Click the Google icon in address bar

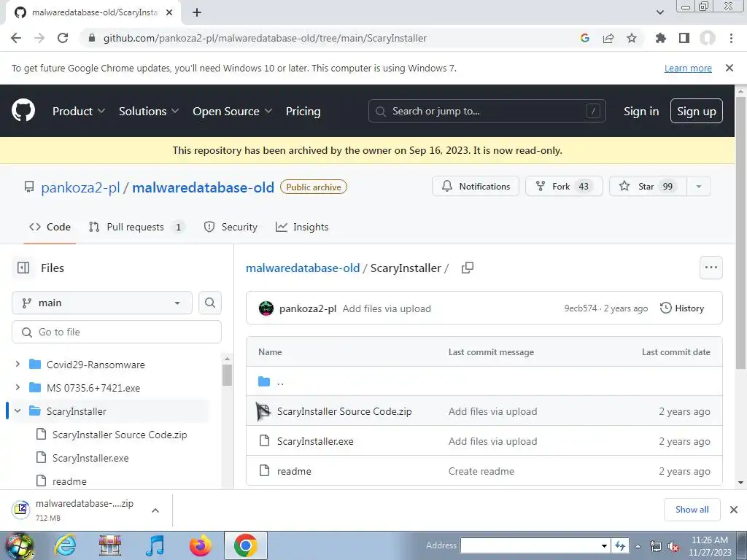[x=585, y=38]
